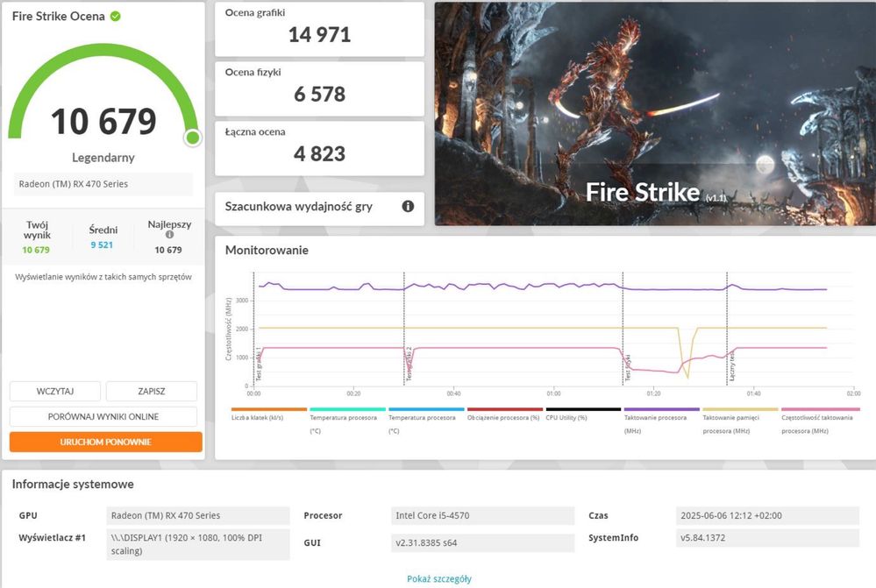The width and height of the screenshot is (876, 588).
Task: Open the Pokaż szczegóły link
Action: coord(439,578)
